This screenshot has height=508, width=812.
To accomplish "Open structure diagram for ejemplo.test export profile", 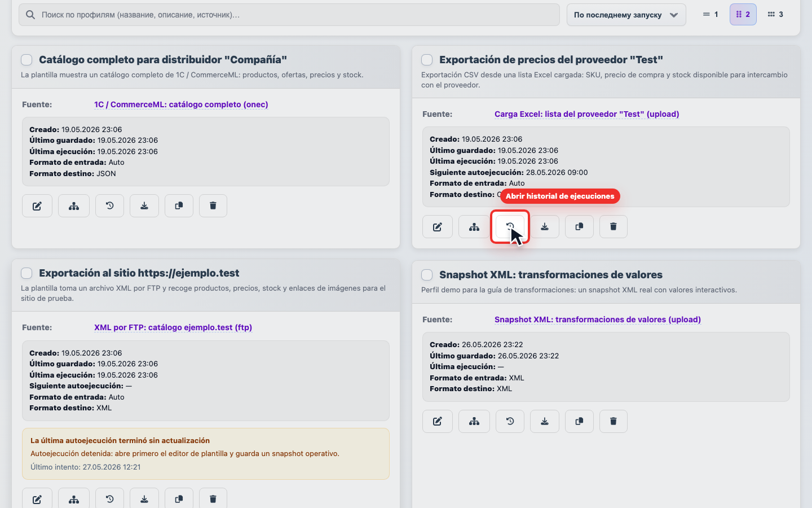I will pyautogui.click(x=74, y=499).
